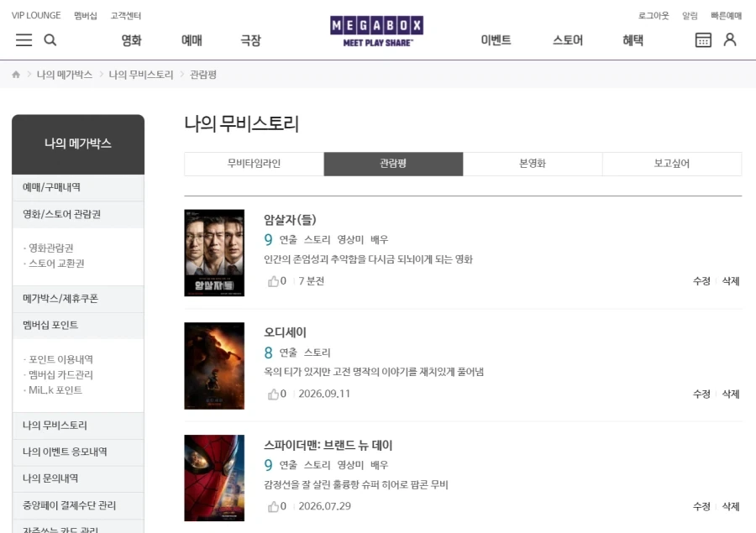This screenshot has width=756, height=533.
Task: Click the 멤버십 top link
Action: 86,15
